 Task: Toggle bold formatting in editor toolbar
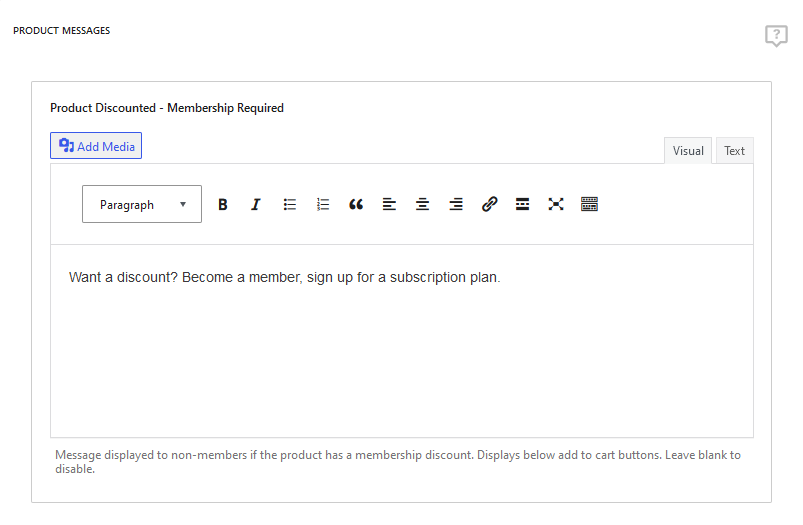(x=222, y=204)
